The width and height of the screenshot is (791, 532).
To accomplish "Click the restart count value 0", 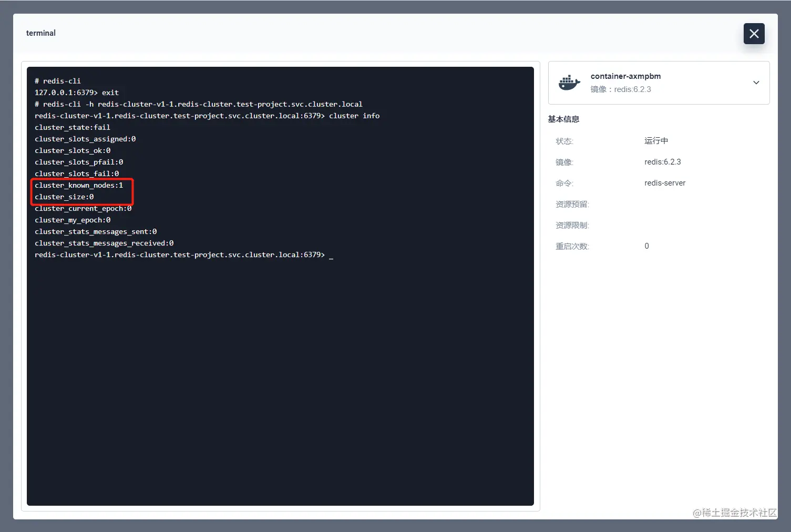I will 646,246.
